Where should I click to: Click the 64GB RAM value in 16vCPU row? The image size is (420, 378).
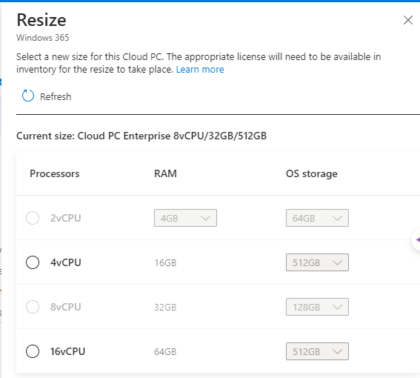[x=165, y=351]
